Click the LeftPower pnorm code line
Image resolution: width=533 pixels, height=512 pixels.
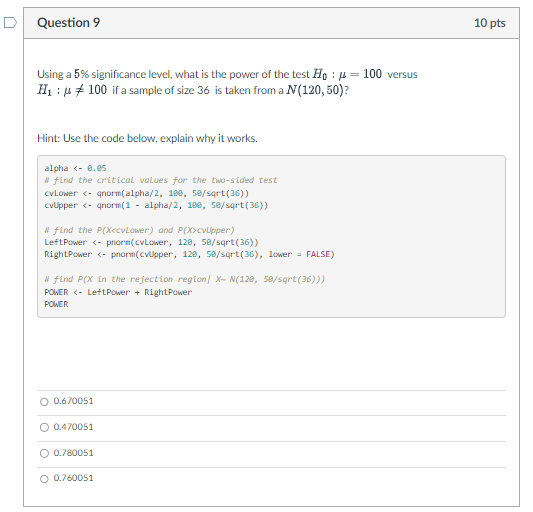point(151,242)
